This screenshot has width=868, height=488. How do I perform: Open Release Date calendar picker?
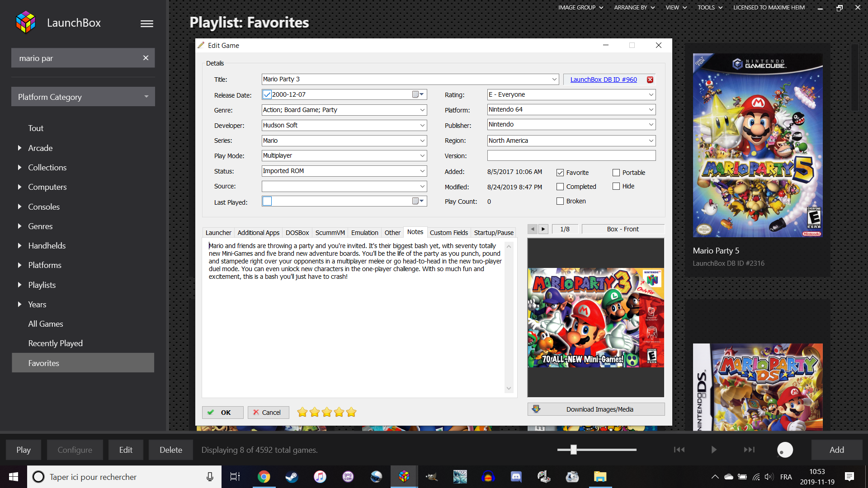pyautogui.click(x=418, y=94)
